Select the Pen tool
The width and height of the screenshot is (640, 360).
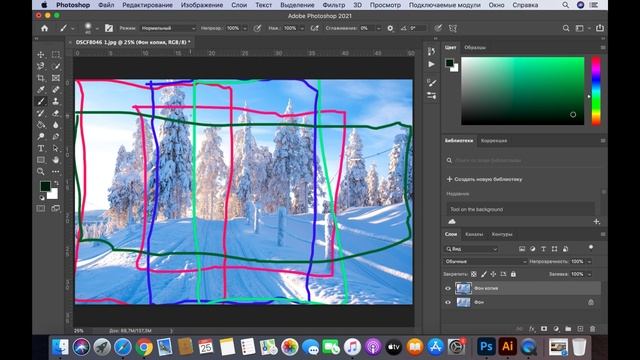click(56, 136)
